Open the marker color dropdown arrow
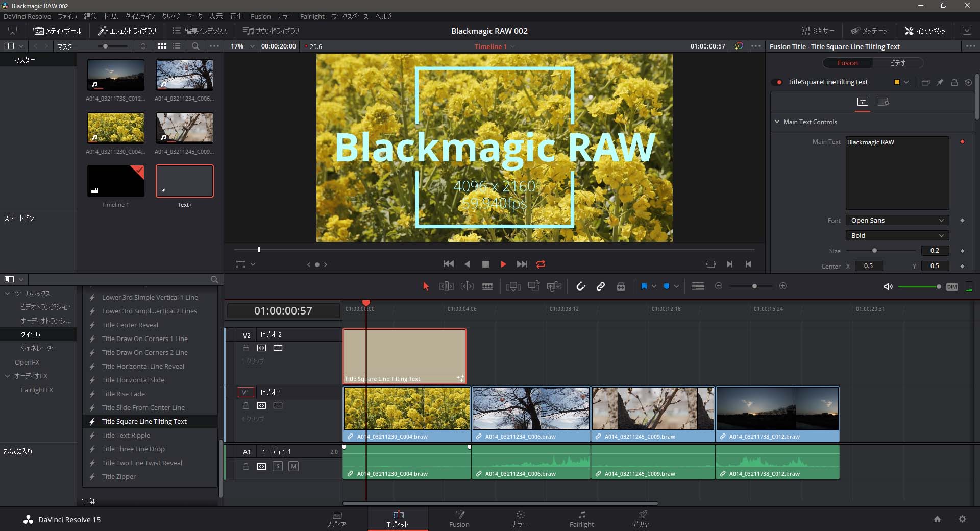This screenshot has width=980, height=531. [x=676, y=286]
